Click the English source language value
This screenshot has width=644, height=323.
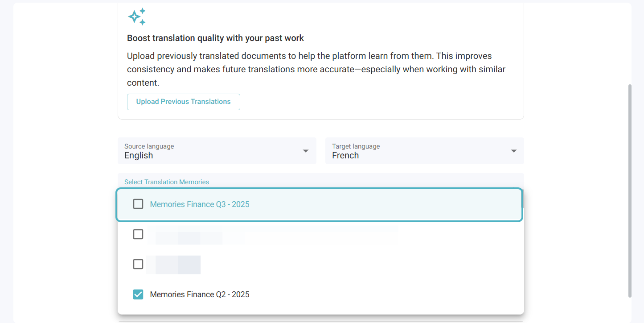(139, 156)
